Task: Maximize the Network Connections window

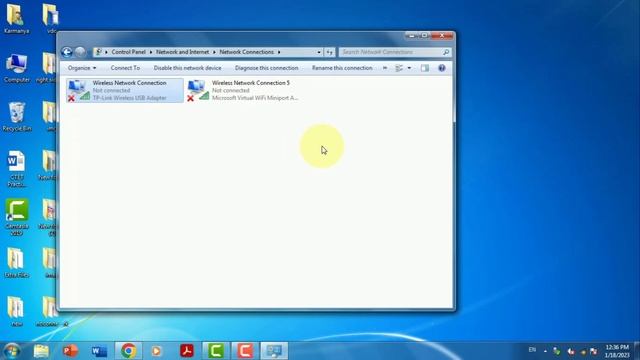Action: click(x=424, y=36)
